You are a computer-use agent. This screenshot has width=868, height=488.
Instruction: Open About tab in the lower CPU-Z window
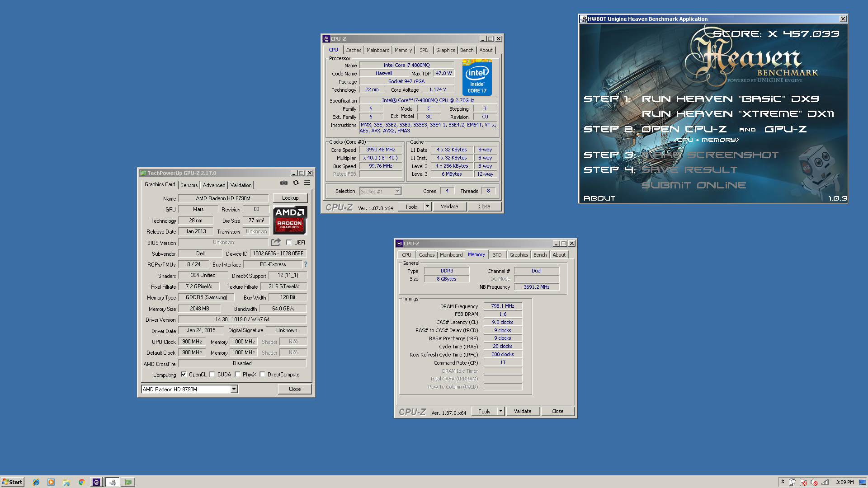pos(559,255)
